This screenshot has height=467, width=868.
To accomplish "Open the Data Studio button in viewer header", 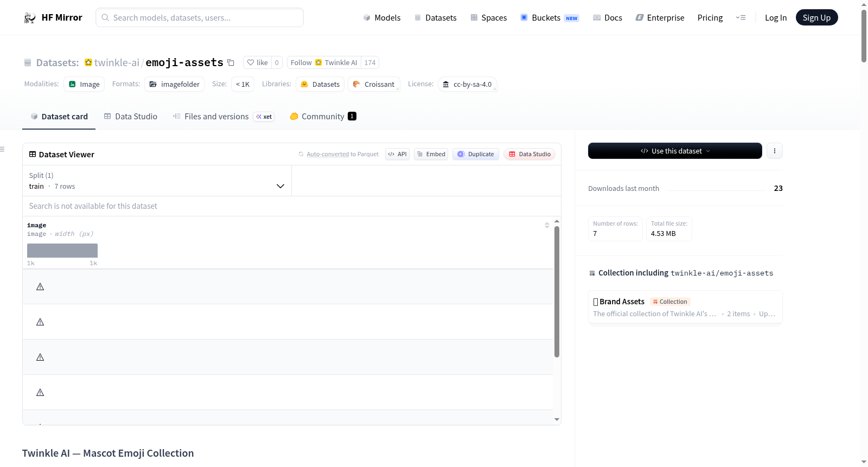I will pyautogui.click(x=529, y=154).
